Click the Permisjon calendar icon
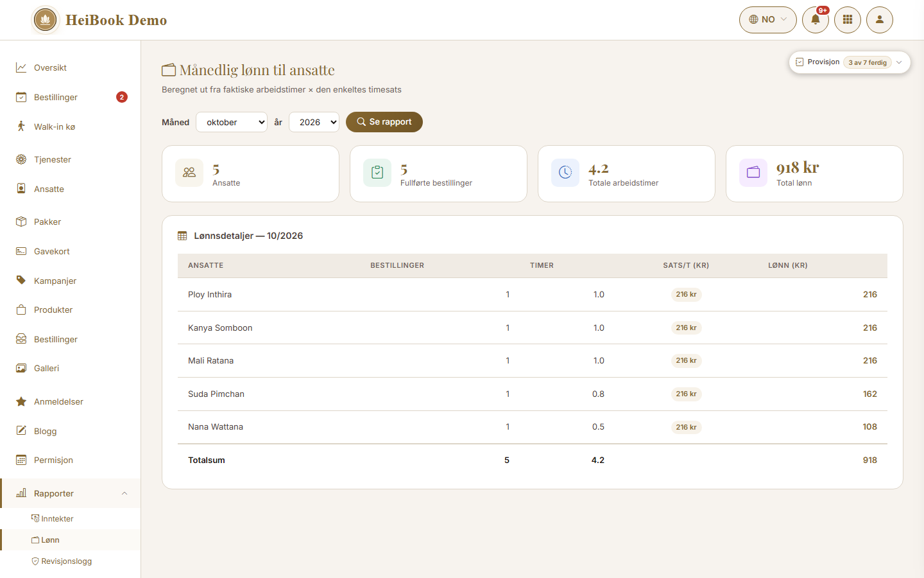 point(21,460)
